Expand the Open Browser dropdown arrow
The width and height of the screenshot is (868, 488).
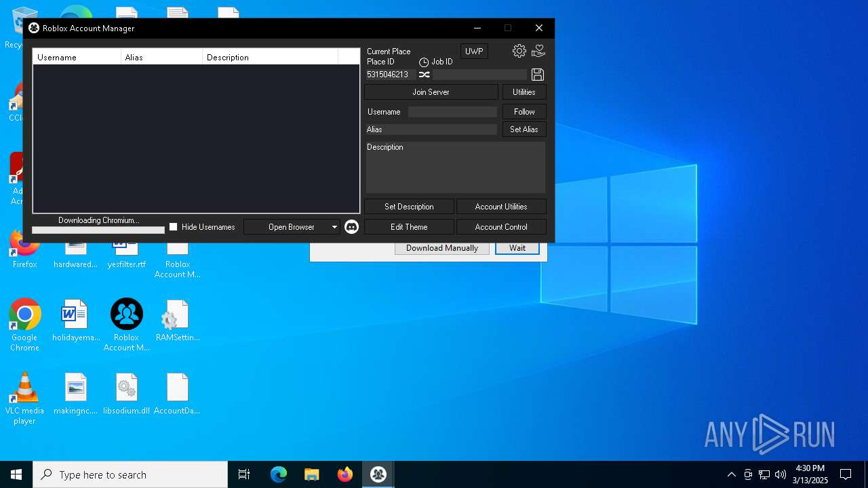click(334, 227)
